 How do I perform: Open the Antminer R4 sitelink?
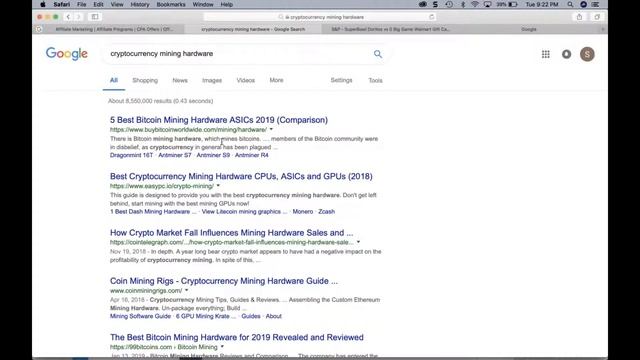(x=251, y=155)
